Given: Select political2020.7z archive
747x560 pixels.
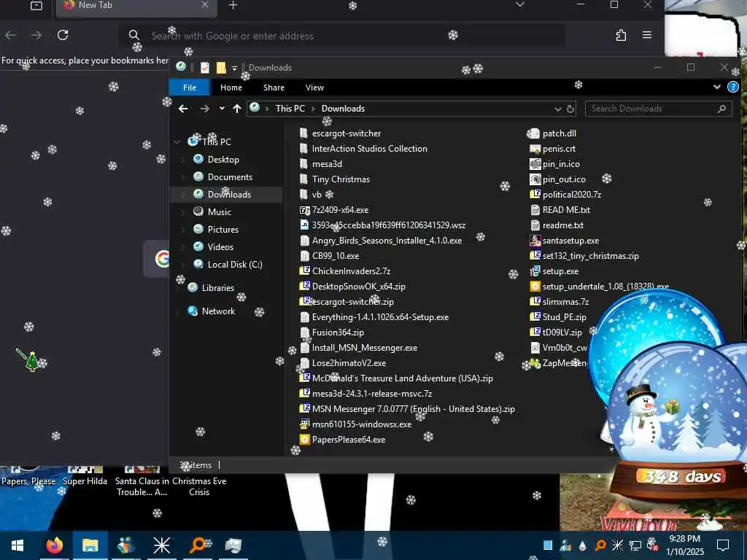Looking at the screenshot, I should coord(565,194).
